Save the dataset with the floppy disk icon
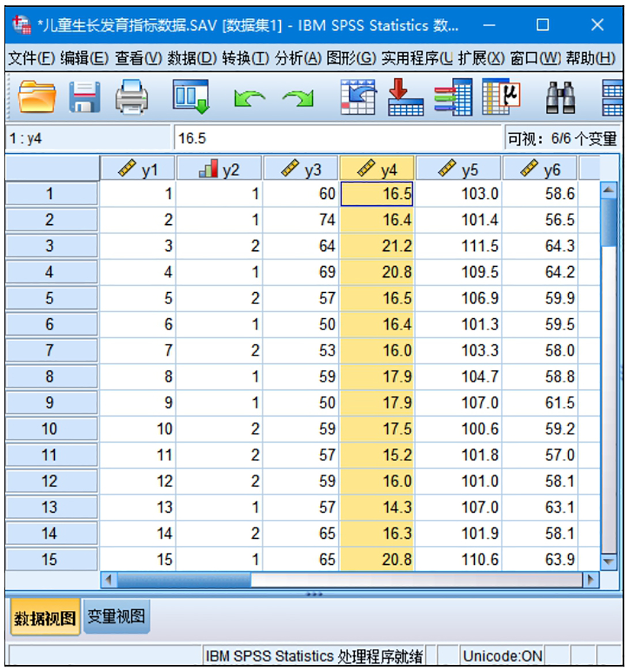 84,96
